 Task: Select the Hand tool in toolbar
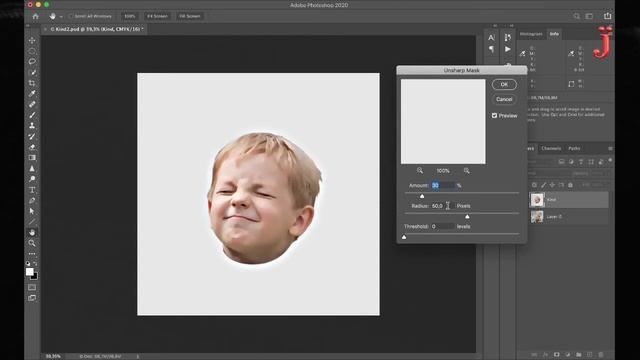(x=32, y=232)
